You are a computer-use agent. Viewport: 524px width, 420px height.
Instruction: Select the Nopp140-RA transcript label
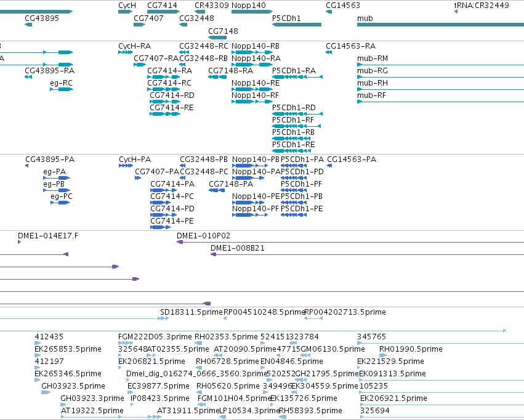pyautogui.click(x=256, y=59)
